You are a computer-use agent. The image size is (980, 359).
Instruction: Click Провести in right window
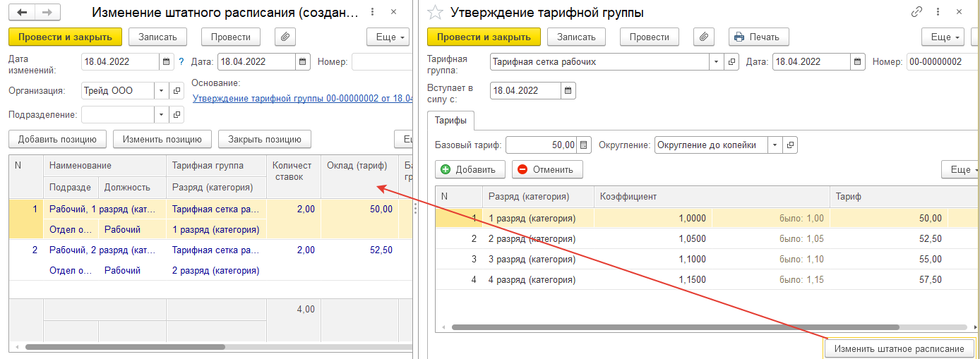tap(649, 37)
